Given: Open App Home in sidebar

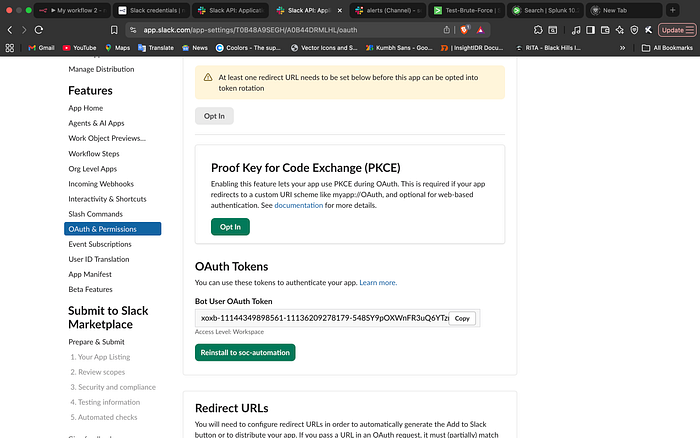Looking at the screenshot, I should point(86,108).
